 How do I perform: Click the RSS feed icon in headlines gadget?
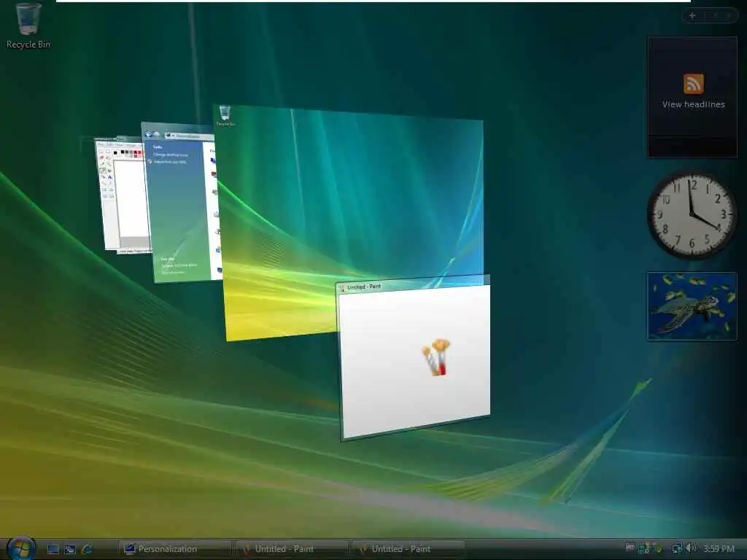point(693,84)
